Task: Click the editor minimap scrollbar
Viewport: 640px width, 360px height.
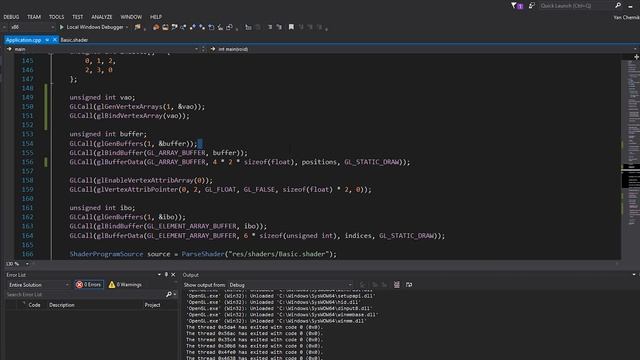Action: (x=631, y=159)
